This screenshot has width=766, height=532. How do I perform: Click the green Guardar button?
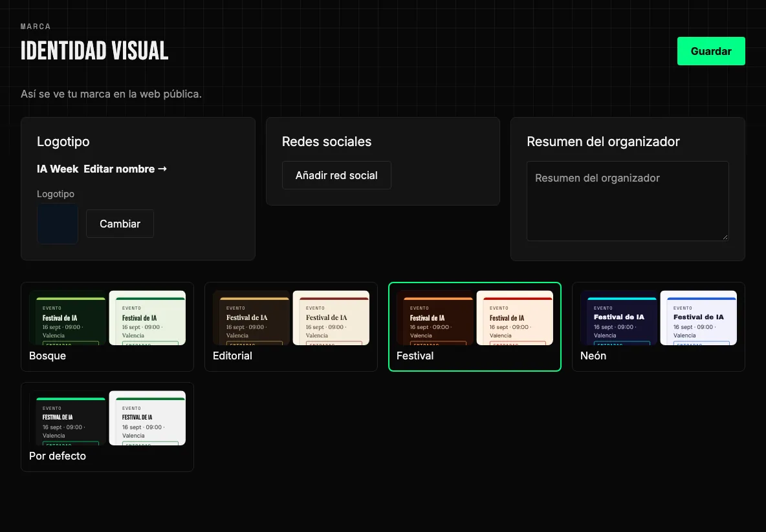tap(711, 51)
